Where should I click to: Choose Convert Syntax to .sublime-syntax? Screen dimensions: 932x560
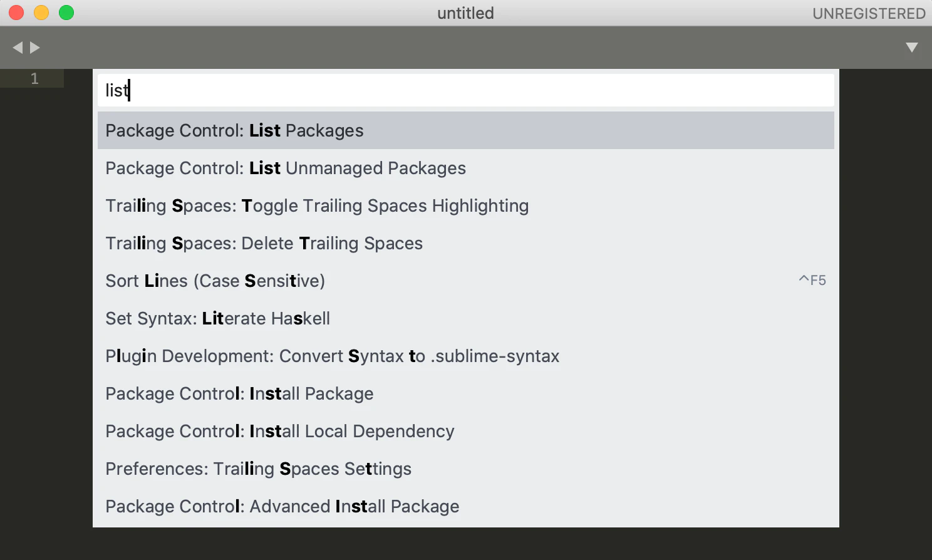466,356
